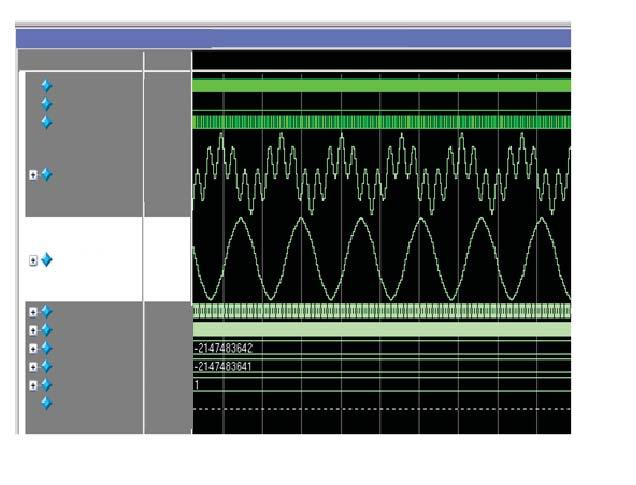Click the dashed-line waveform trace
This screenshot has height=485, width=636.
(x=381, y=409)
